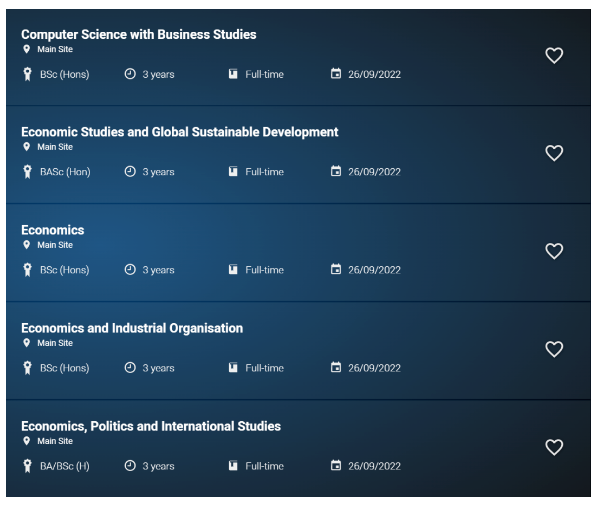Save Economics and Industrial Organisation with heart
The width and height of the screenshot is (601, 508).
point(553,349)
